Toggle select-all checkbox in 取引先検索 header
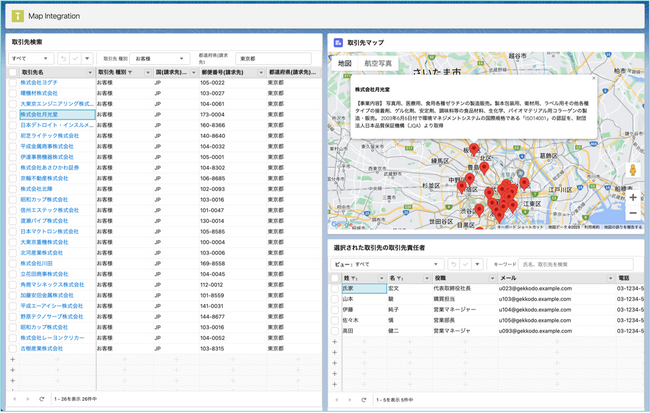Viewport: 650px width, 413px height. [12, 73]
